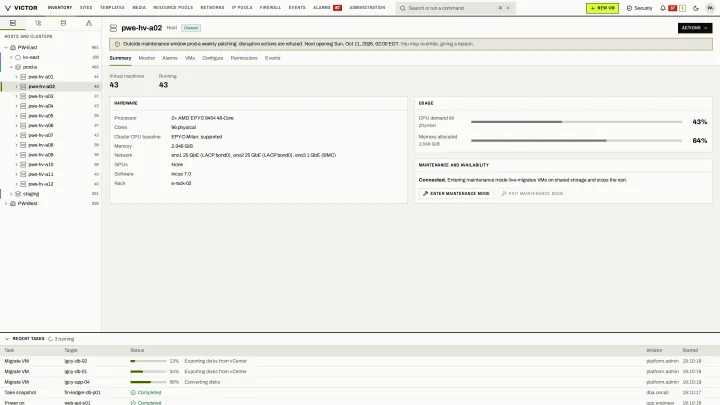Click the Completed check icon for Take snapshot

pos(133,393)
